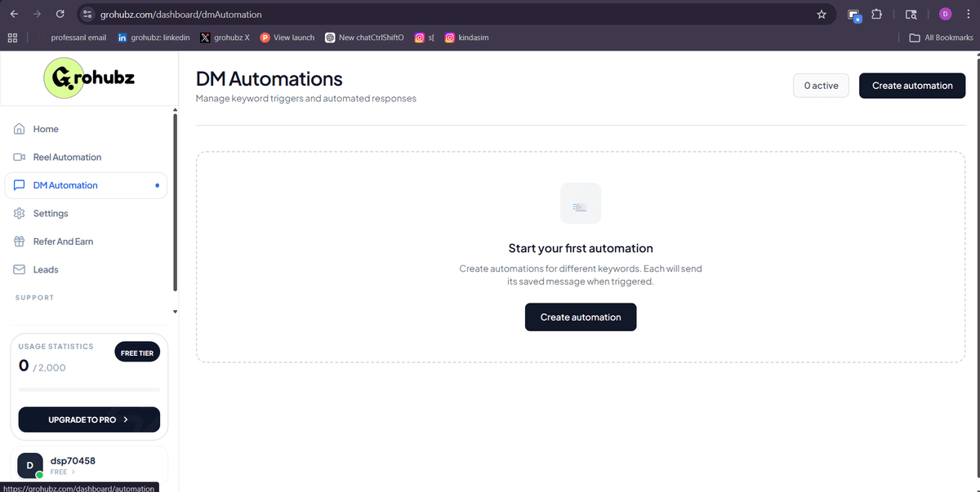Click the "Start your first automation" heading
This screenshot has height=492, width=980.
[x=581, y=248]
